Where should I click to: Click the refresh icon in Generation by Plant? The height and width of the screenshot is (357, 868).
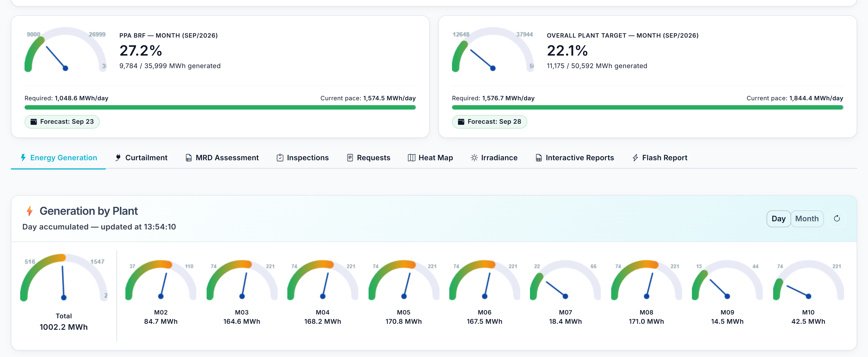point(836,219)
